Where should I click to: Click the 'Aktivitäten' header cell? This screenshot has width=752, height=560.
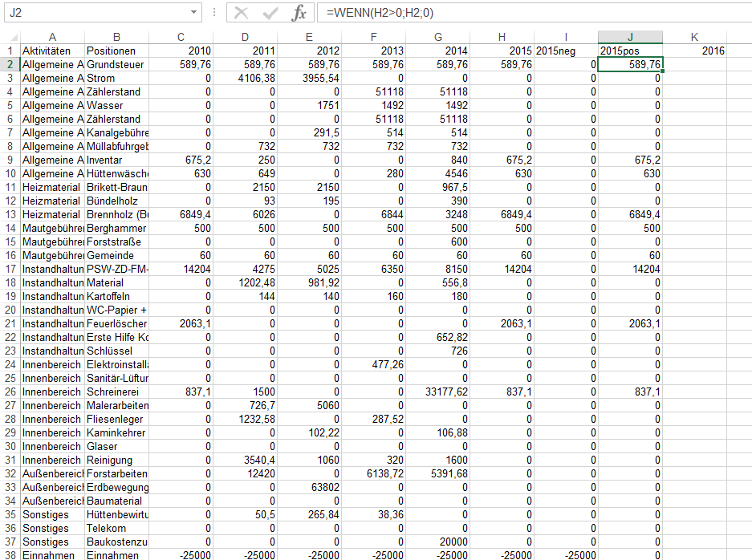click(x=52, y=51)
